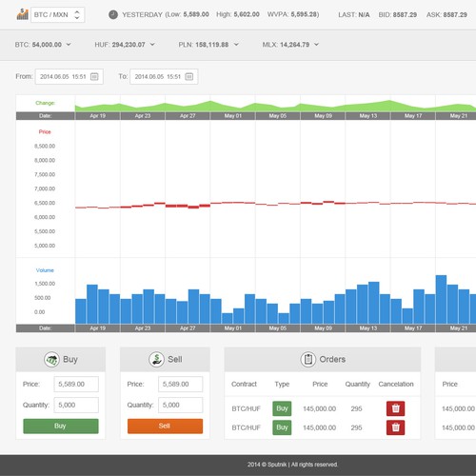Delete the second BTC/HUF order via trash icon
This screenshot has height=476, width=476.
[x=395, y=427]
